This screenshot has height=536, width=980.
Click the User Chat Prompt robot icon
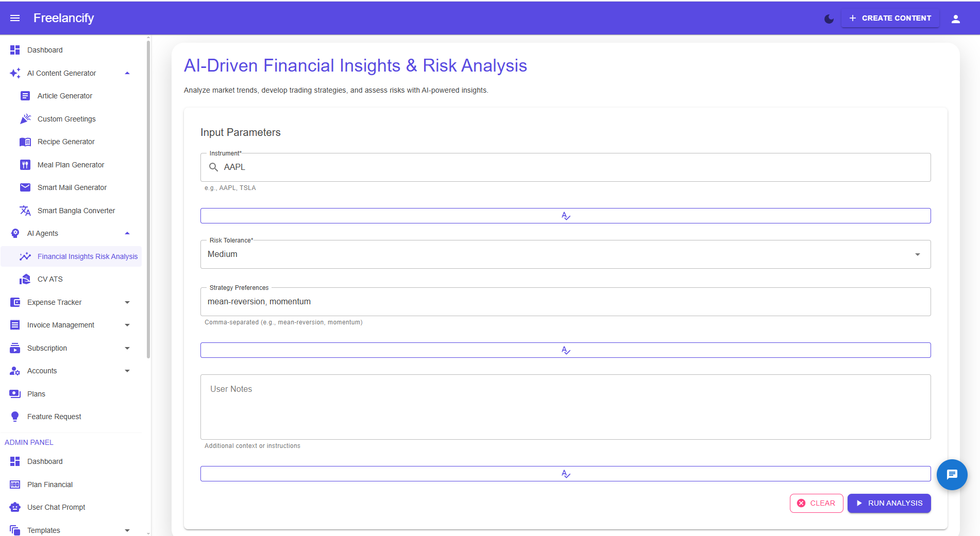pos(15,507)
